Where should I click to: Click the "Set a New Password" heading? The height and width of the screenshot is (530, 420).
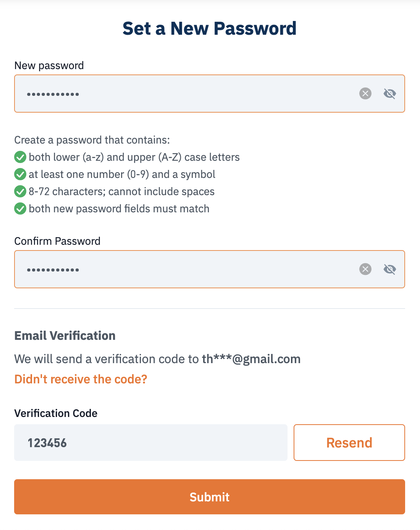209,28
